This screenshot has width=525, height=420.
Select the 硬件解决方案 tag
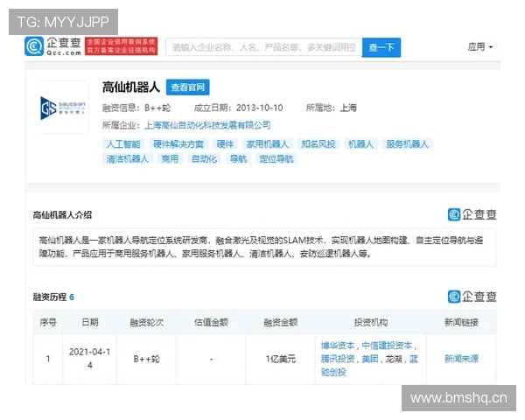(178, 144)
